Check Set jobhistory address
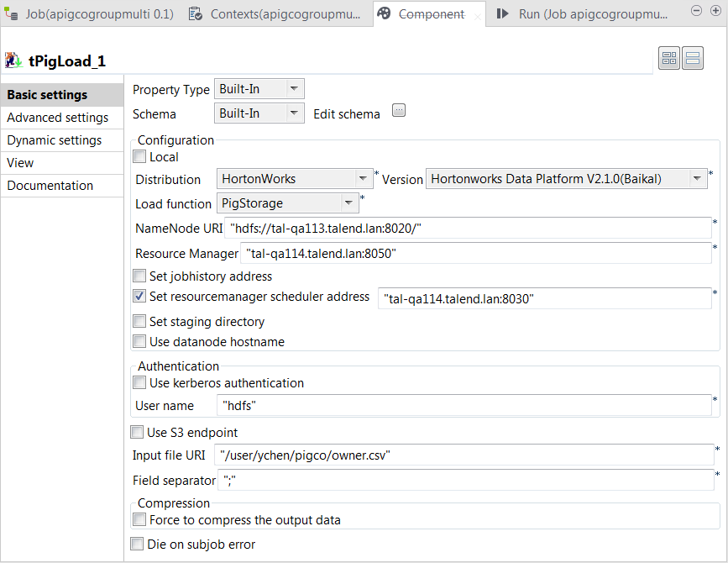This screenshot has height=563, width=728. pyautogui.click(x=139, y=276)
